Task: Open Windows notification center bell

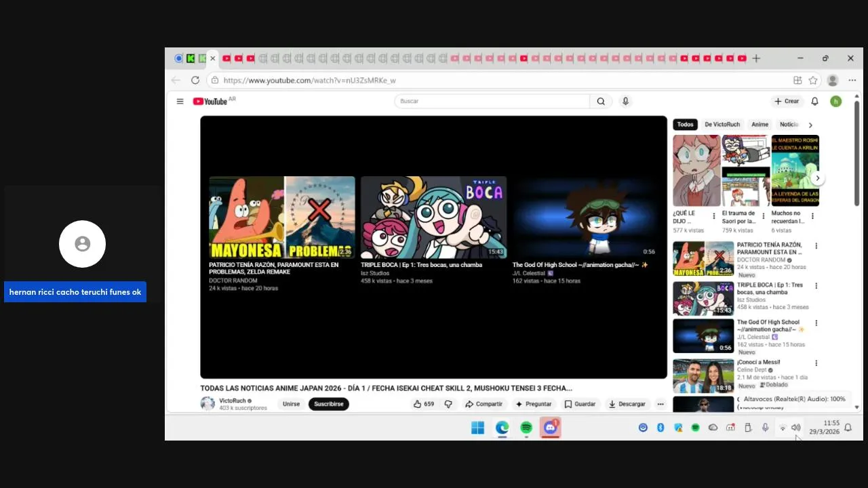Action: [848, 428]
